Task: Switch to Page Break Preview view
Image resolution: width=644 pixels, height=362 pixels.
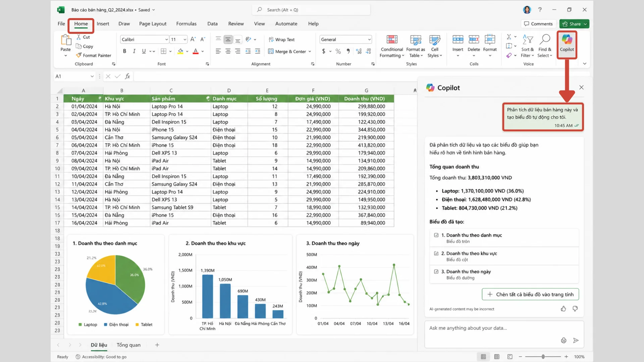Action: [510, 357]
